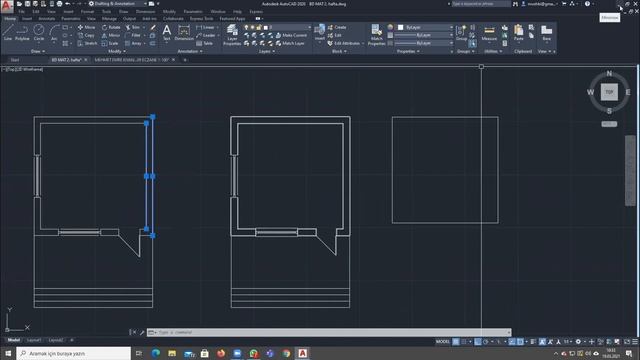
Task: Click the ByLayer color swatch
Action: coord(401,27)
